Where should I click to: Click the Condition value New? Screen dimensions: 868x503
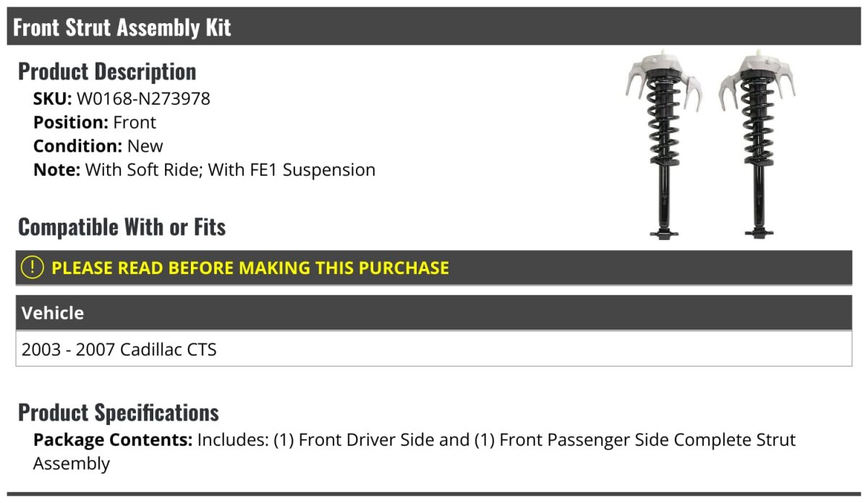click(x=145, y=146)
